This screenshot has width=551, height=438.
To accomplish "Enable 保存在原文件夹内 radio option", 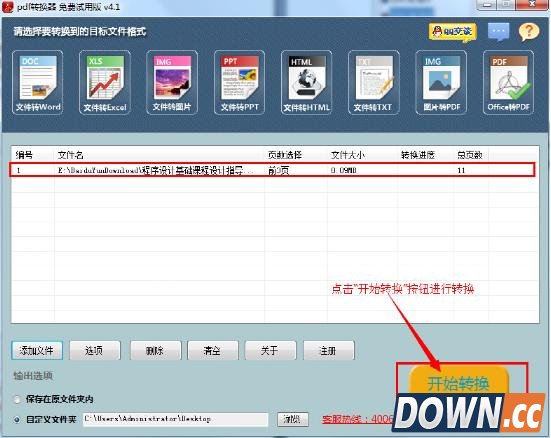I will click(17, 399).
